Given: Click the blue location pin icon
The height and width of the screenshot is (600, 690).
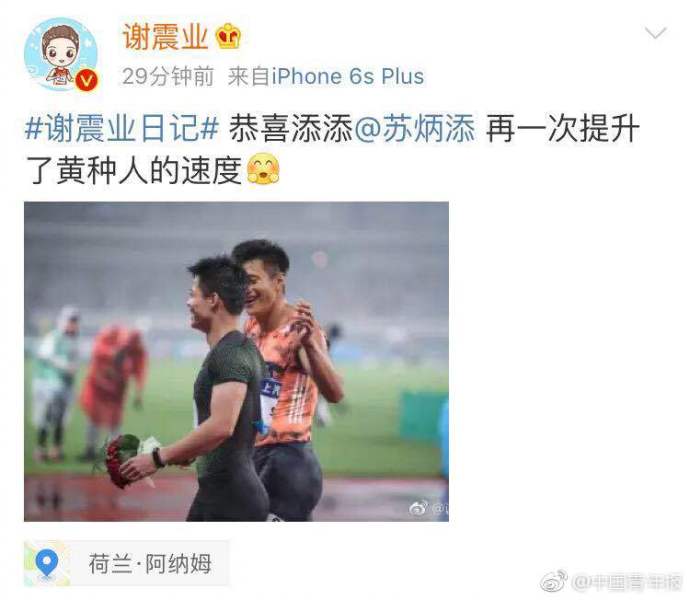Looking at the screenshot, I should pyautogui.click(x=47, y=563).
